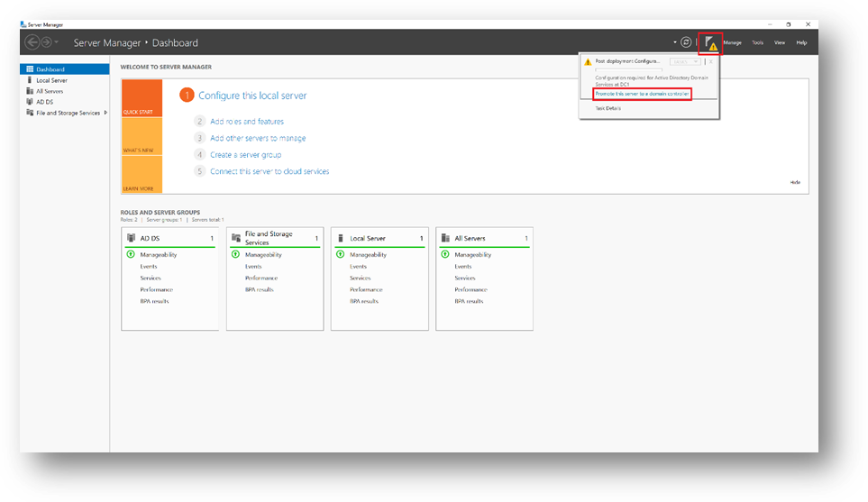The width and height of the screenshot is (868, 502).
Task: Click the notification progress bar
Action: pyautogui.click(x=628, y=69)
